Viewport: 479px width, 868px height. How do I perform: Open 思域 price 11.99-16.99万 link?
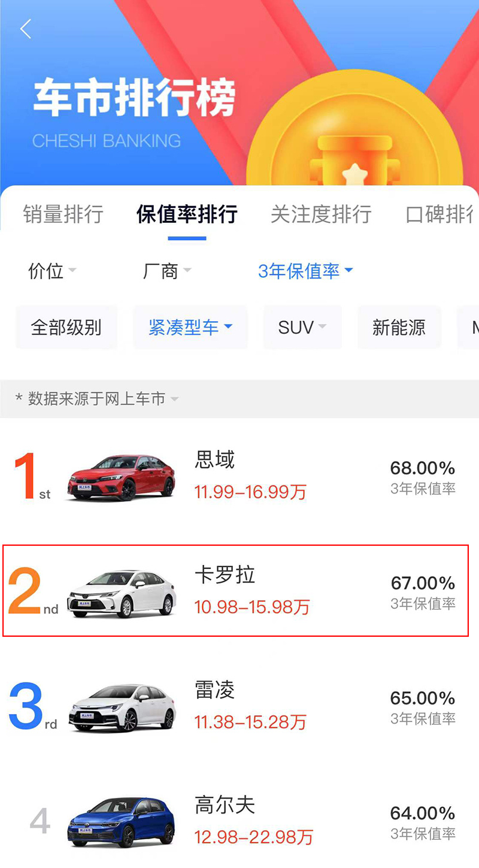[250, 492]
